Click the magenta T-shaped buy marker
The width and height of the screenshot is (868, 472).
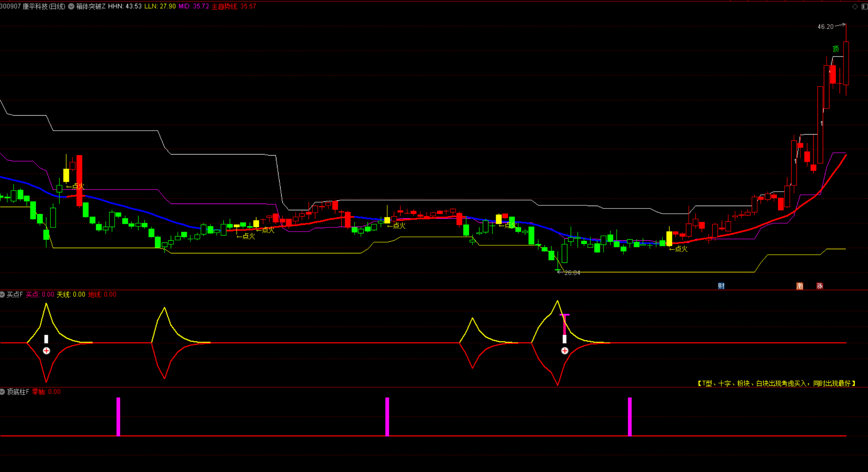click(565, 324)
